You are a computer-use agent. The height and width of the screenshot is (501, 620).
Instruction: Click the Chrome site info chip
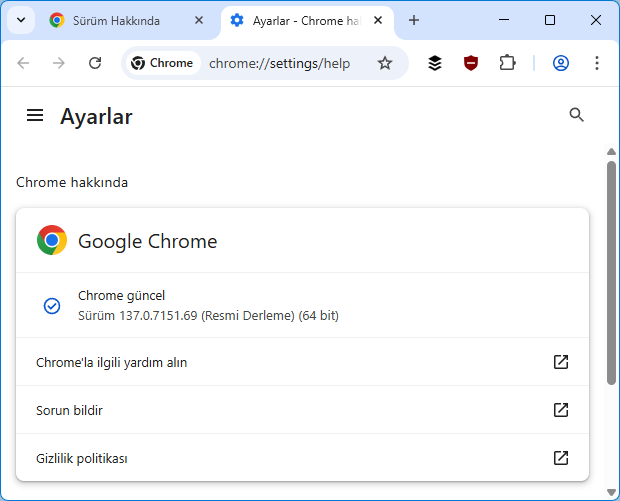coord(162,63)
